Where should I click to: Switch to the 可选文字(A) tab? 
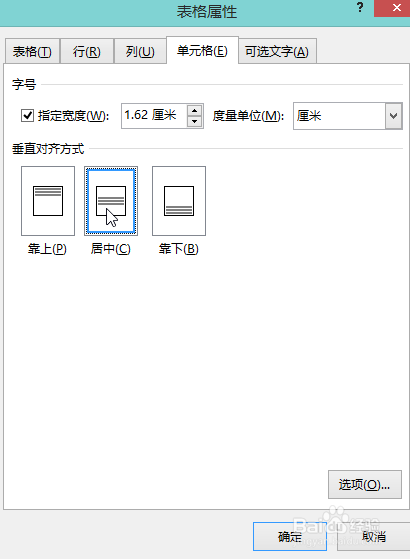coord(277,52)
